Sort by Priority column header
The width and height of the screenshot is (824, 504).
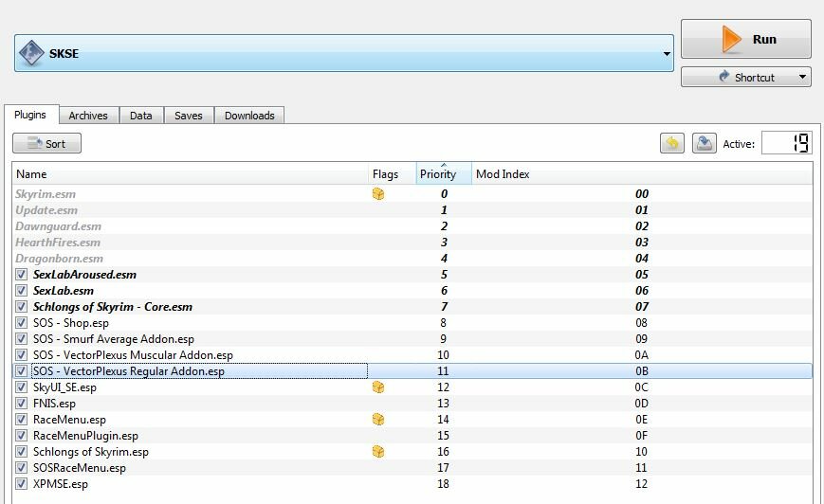(x=444, y=173)
